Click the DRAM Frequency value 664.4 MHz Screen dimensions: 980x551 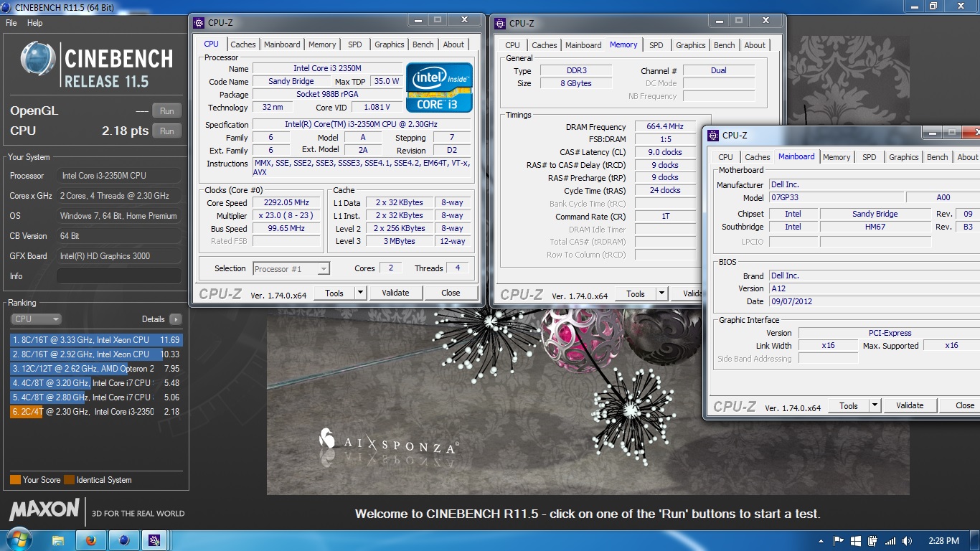[x=664, y=127]
